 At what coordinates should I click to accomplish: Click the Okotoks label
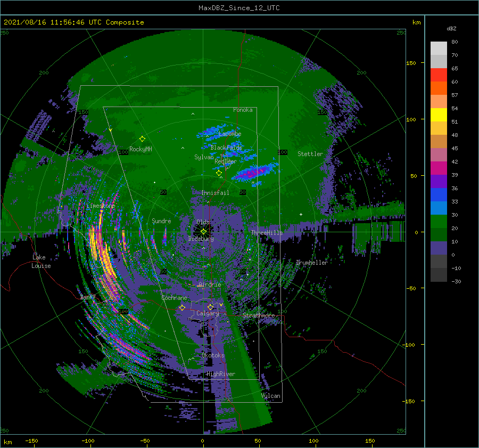click(x=213, y=355)
